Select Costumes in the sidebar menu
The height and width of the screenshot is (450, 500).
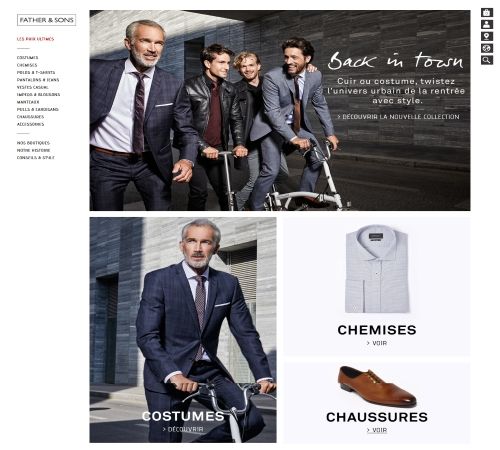[27, 58]
